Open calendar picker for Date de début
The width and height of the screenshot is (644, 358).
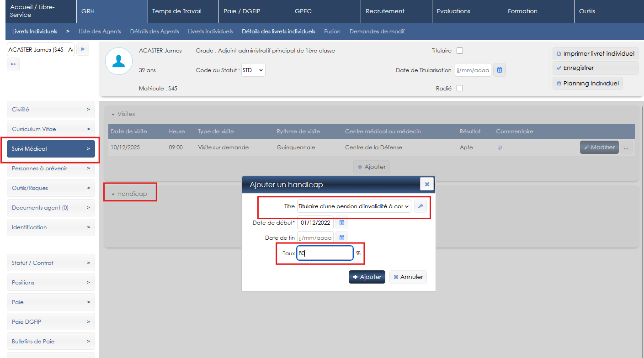(341, 222)
